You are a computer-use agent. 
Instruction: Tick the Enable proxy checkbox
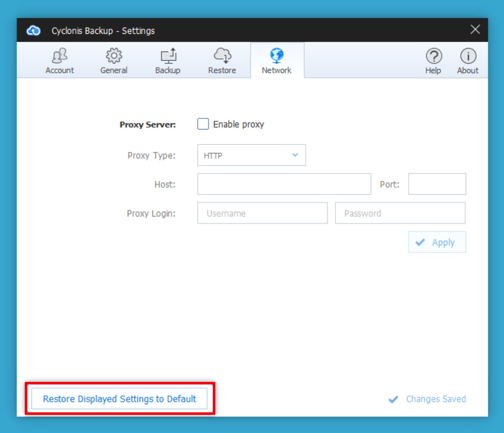pos(203,124)
